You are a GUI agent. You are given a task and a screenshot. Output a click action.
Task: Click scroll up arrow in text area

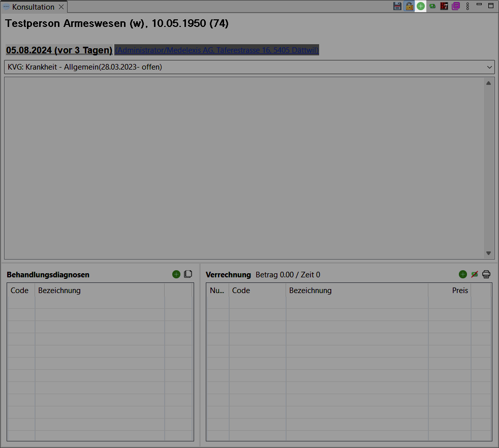[488, 83]
